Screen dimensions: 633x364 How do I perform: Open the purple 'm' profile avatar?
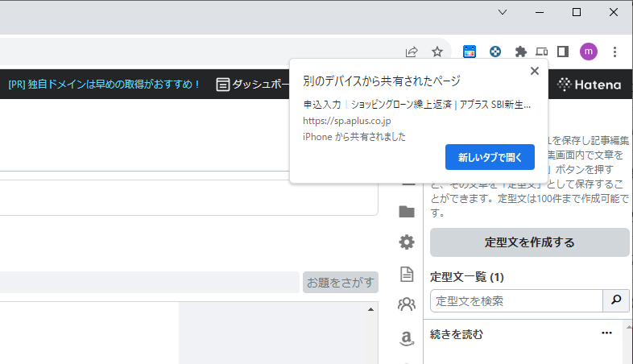point(589,52)
